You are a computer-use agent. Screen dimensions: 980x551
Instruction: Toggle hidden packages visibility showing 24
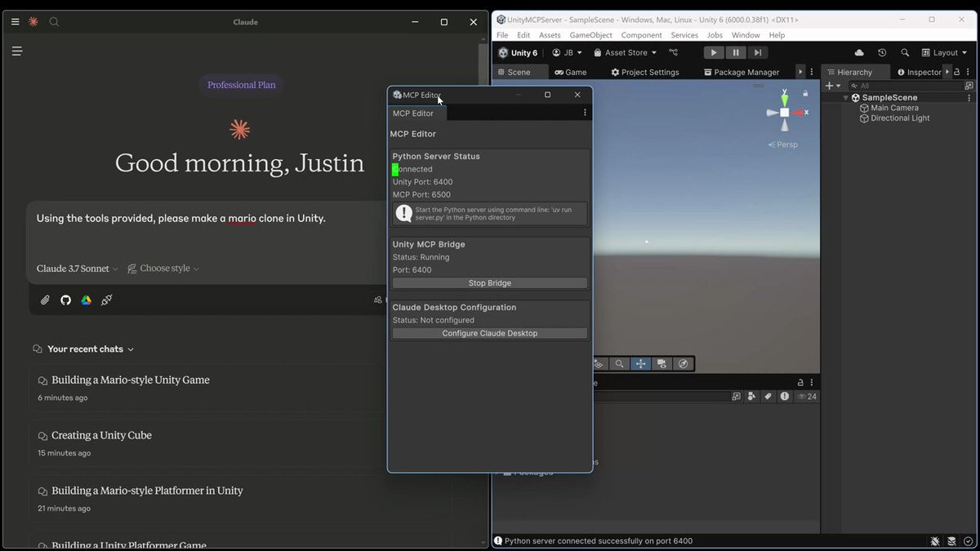coord(807,397)
